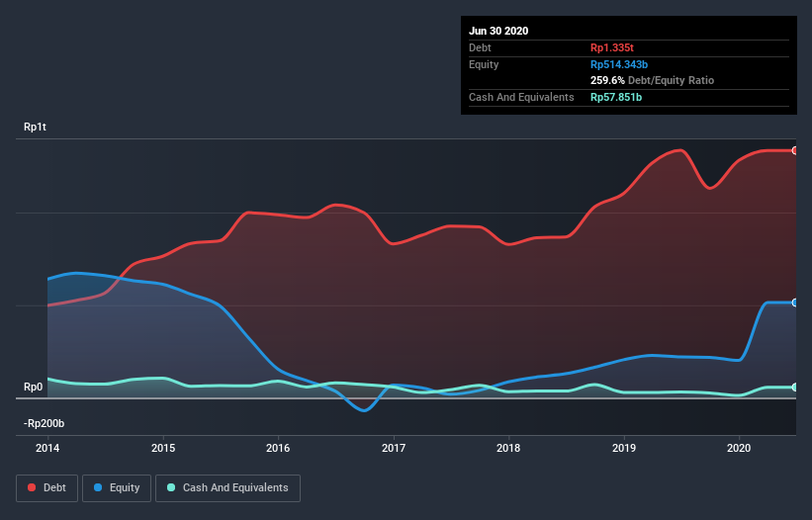Click Cash And Equivalents label in tooltip

tap(521, 97)
